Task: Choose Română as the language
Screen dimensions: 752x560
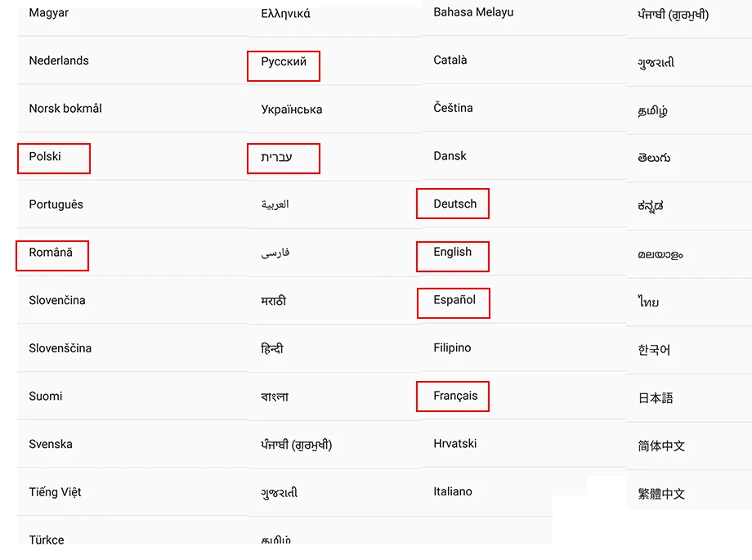Action: (x=51, y=253)
